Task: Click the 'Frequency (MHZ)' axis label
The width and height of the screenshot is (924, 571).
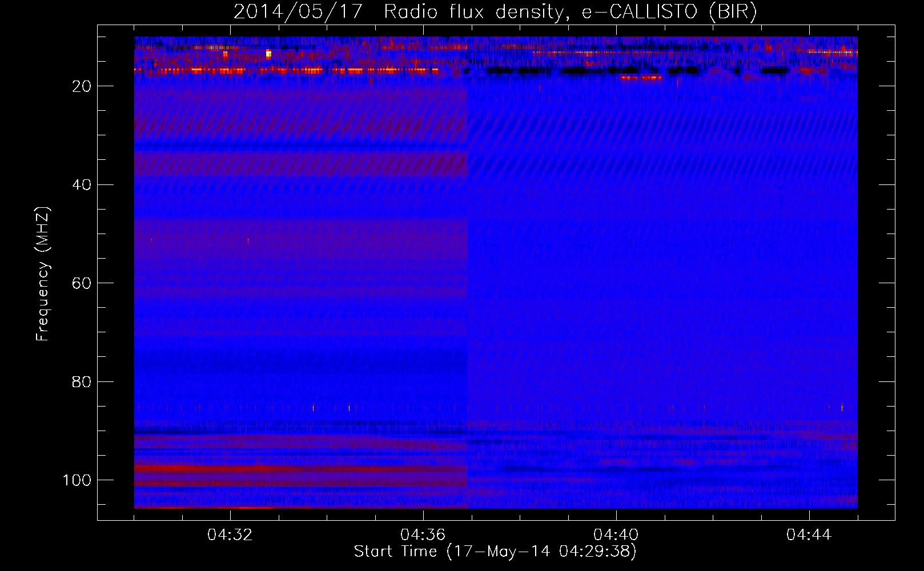Action: pyautogui.click(x=43, y=274)
